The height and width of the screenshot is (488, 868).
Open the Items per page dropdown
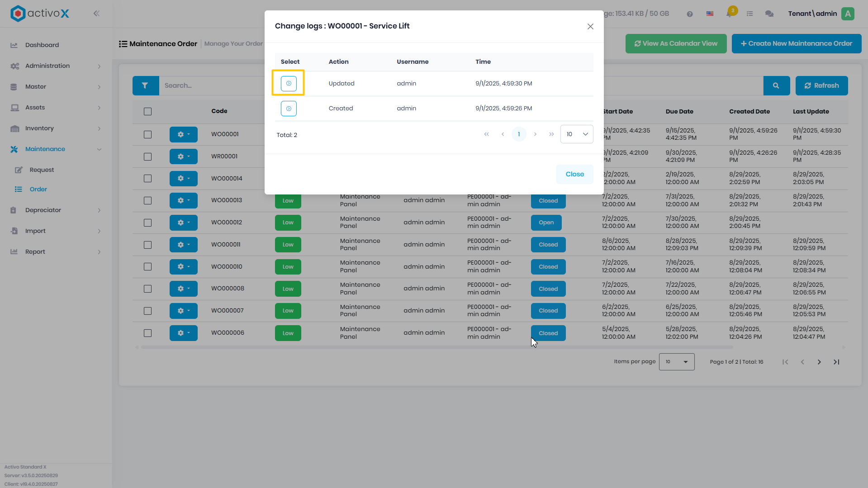coord(677,362)
